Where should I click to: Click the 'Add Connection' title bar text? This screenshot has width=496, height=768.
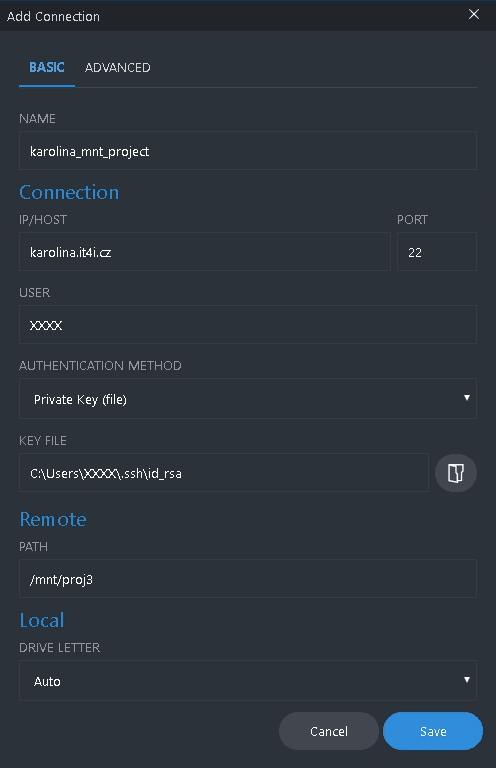(53, 16)
